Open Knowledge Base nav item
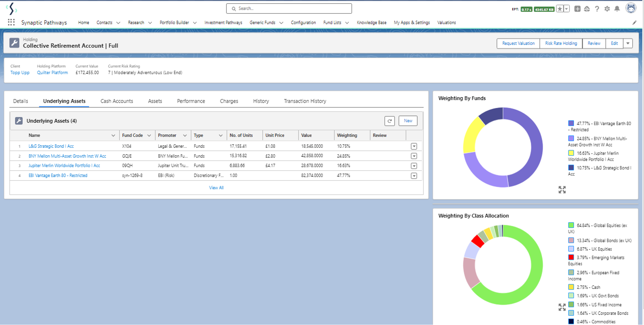Image resolution: width=644 pixels, height=325 pixels. pos(372,23)
